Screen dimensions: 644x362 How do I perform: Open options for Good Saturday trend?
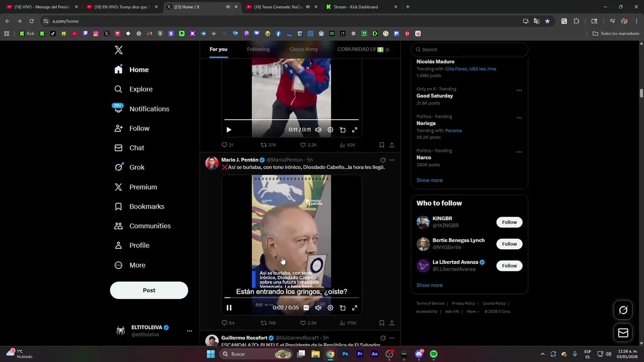(x=519, y=90)
